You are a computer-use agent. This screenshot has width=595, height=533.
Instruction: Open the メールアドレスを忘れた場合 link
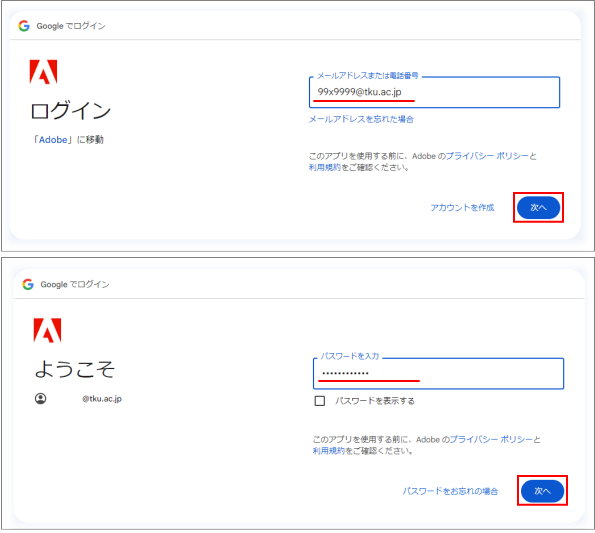(361, 119)
